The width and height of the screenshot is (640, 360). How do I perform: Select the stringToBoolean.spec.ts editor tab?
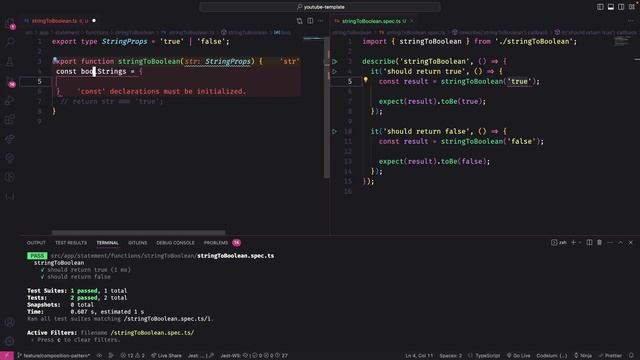tap(373, 21)
